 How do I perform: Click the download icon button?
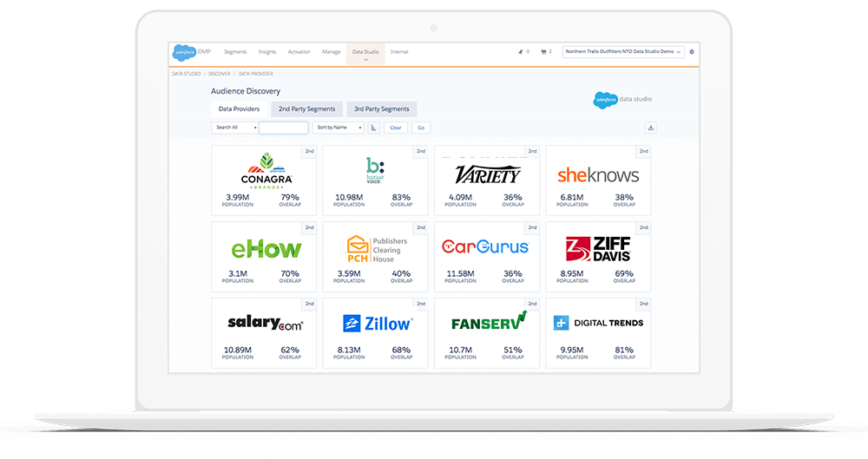650,128
